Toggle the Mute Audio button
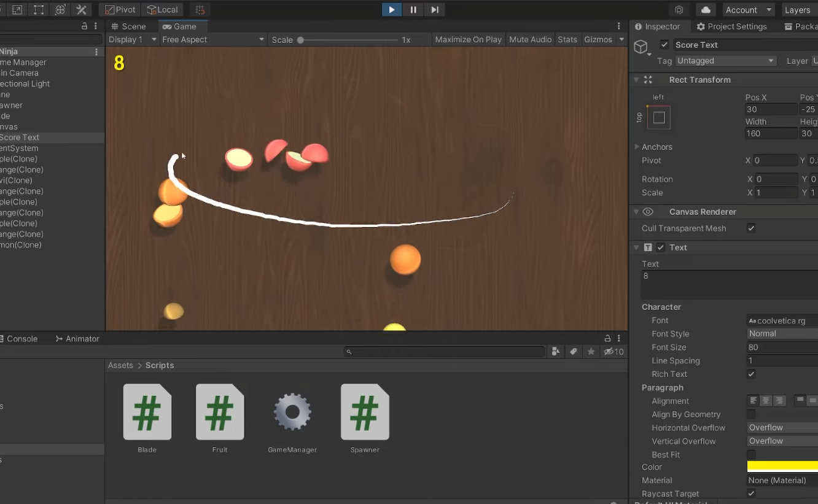Screen dimensions: 818x504 click(x=531, y=39)
